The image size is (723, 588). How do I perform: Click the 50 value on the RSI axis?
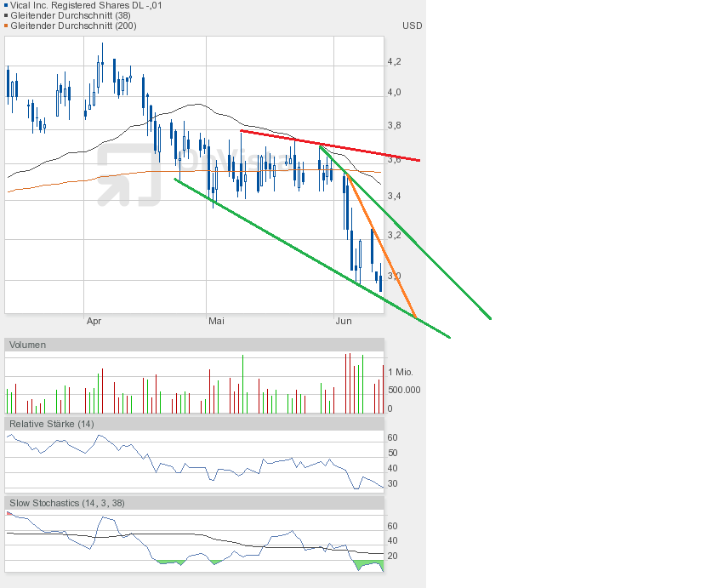(392, 453)
